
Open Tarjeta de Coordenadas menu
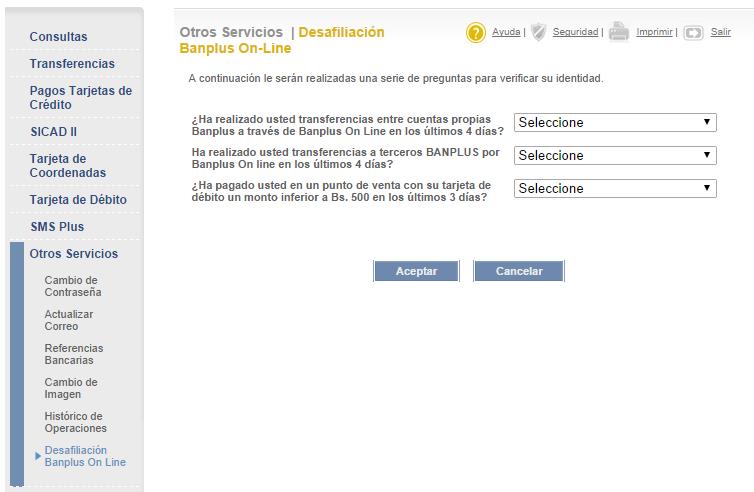(68, 165)
